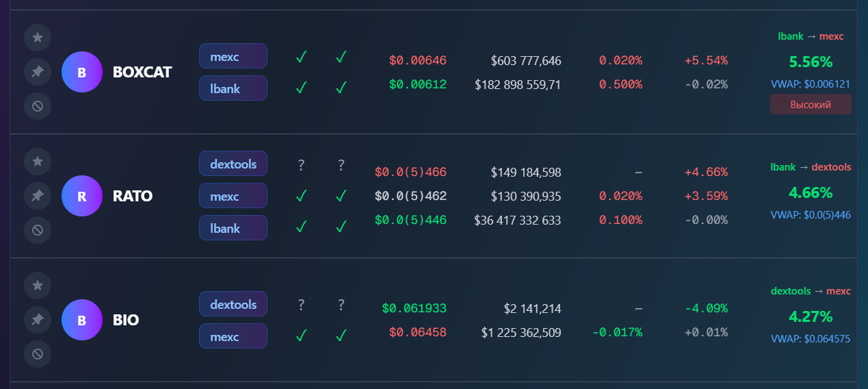Add RATO to favorites with star
The image size is (868, 389).
tap(38, 161)
